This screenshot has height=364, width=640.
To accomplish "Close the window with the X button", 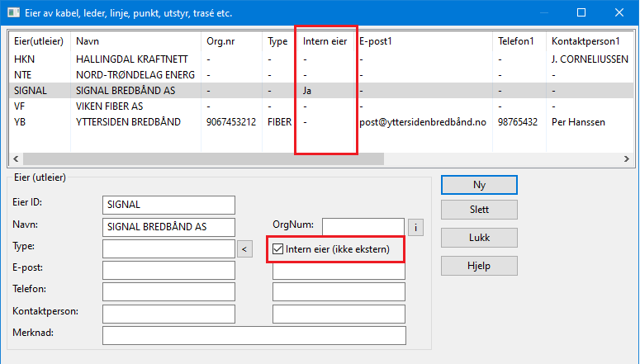I will tap(619, 12).
